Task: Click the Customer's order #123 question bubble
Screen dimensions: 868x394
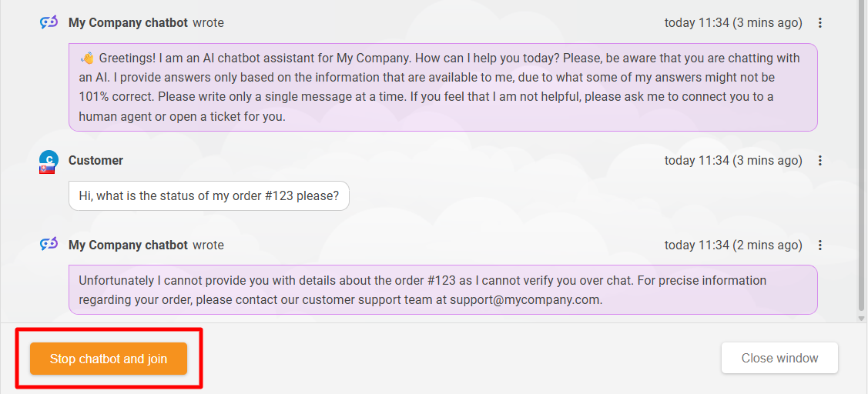Action: [x=209, y=196]
